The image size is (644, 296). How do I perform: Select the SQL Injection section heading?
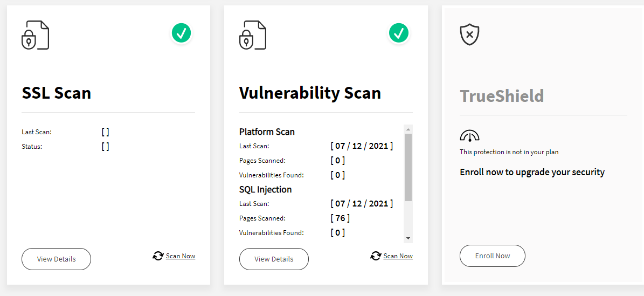pyautogui.click(x=265, y=190)
